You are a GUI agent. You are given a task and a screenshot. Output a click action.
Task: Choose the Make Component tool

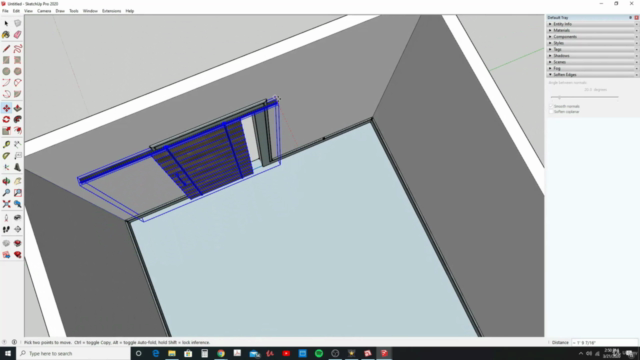pos(18,24)
